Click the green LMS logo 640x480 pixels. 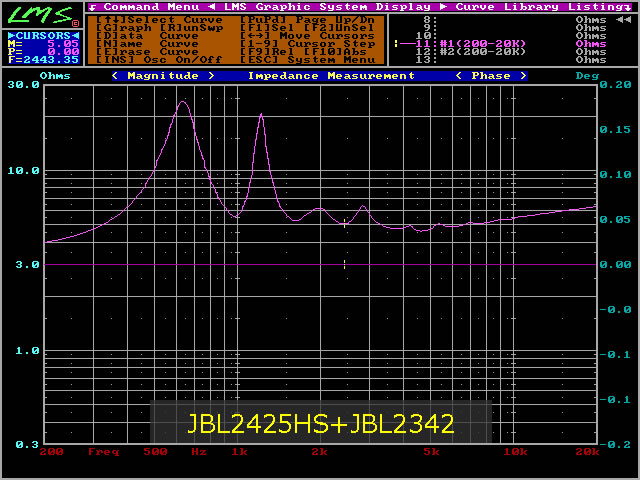40,16
